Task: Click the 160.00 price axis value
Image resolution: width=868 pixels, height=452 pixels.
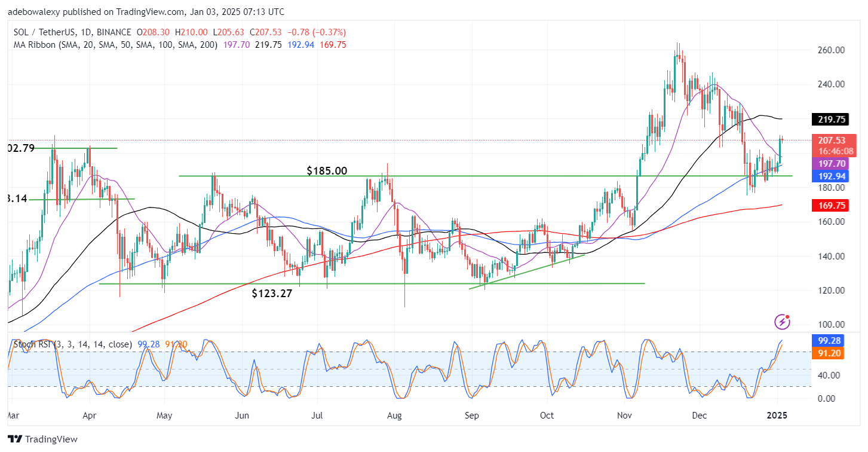Action: coord(832,222)
